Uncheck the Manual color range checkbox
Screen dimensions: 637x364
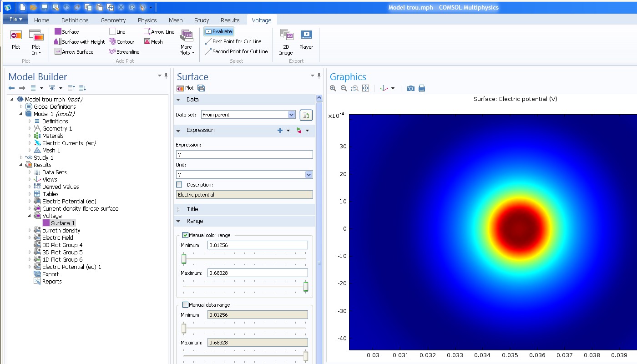(185, 235)
